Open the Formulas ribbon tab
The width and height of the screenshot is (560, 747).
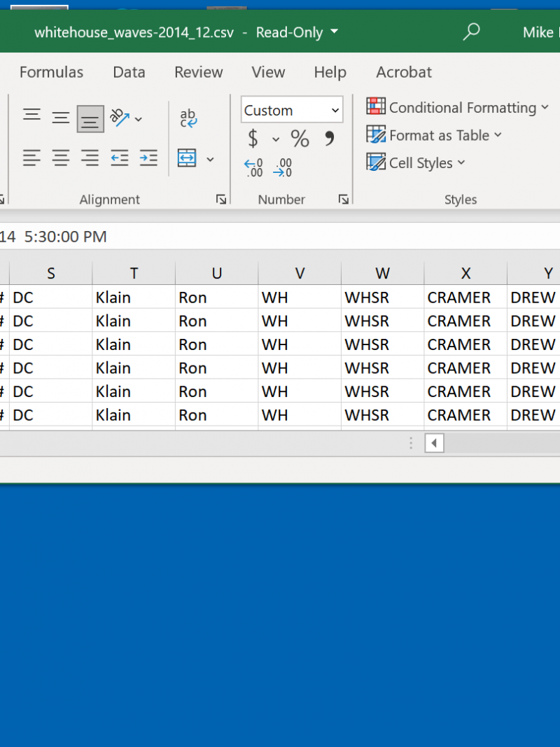click(51, 72)
